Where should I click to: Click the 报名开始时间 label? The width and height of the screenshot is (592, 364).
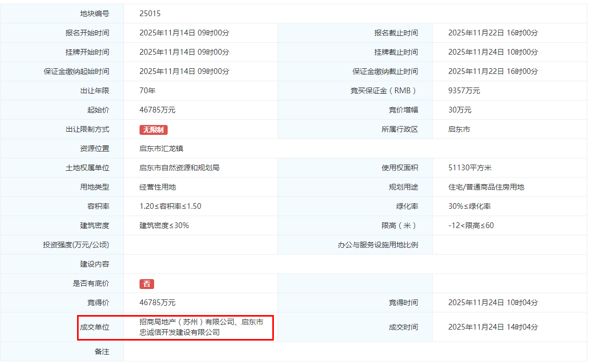87,33
